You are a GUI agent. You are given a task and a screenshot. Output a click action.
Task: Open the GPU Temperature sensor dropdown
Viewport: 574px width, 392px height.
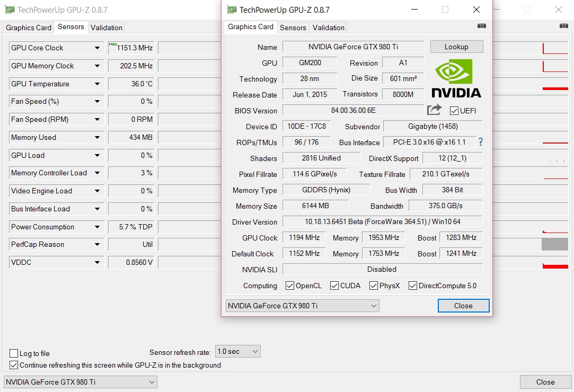(x=97, y=84)
